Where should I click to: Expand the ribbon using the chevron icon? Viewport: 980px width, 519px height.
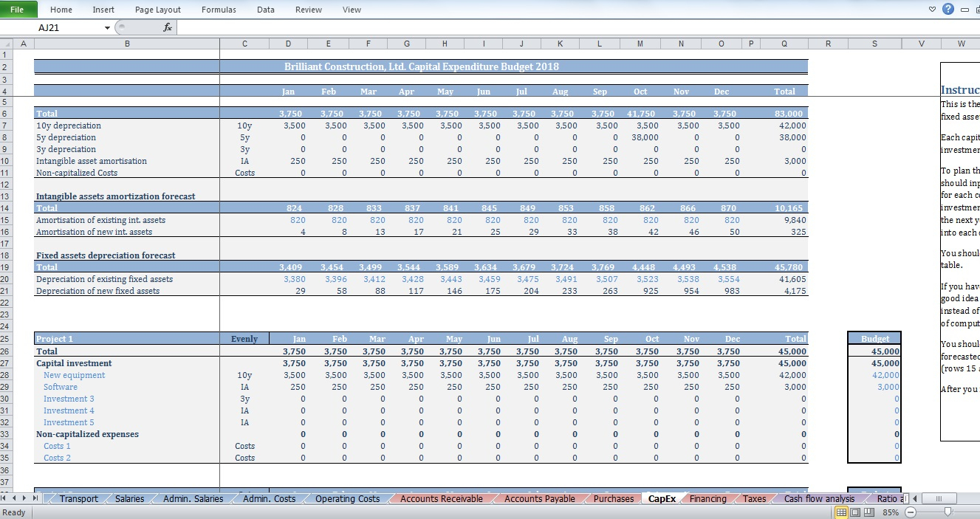pos(932,10)
